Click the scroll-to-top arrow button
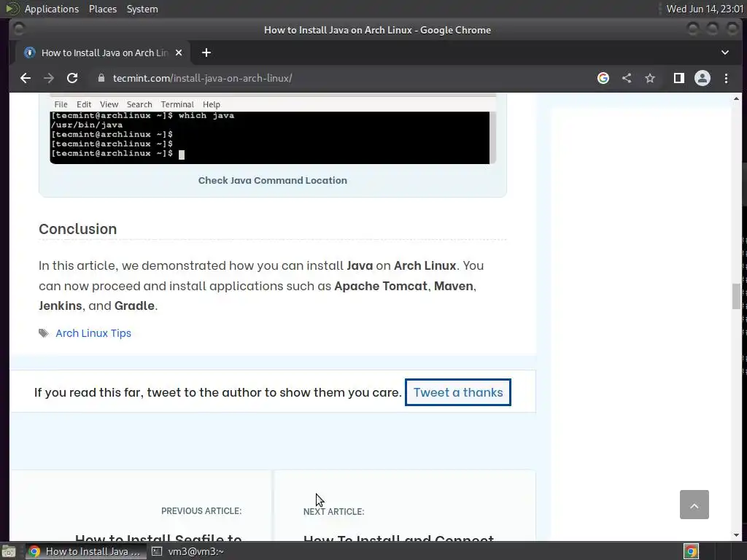Image resolution: width=747 pixels, height=560 pixels. click(x=694, y=505)
